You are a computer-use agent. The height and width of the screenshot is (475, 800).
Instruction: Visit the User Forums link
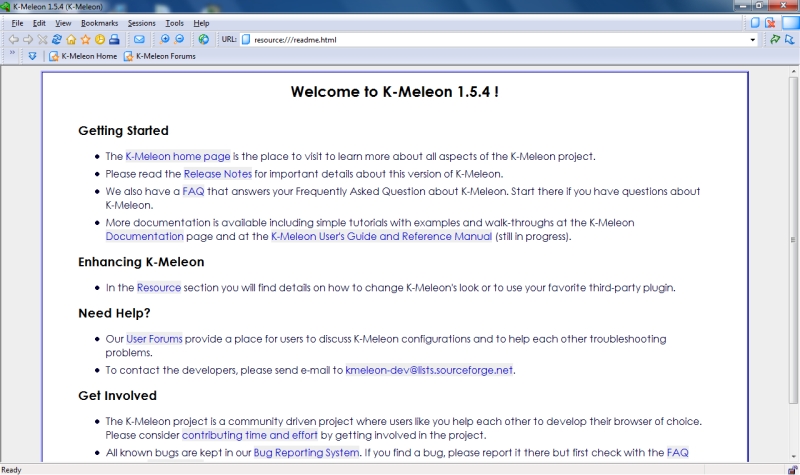pyautogui.click(x=154, y=339)
